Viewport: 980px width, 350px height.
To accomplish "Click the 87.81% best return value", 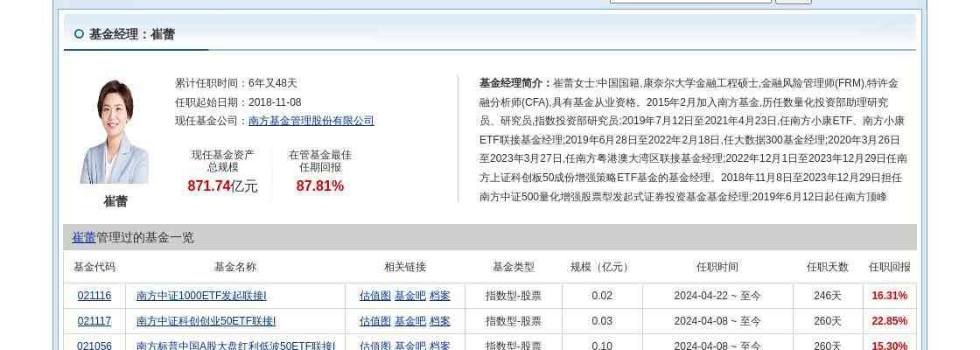I will pyautogui.click(x=320, y=185).
